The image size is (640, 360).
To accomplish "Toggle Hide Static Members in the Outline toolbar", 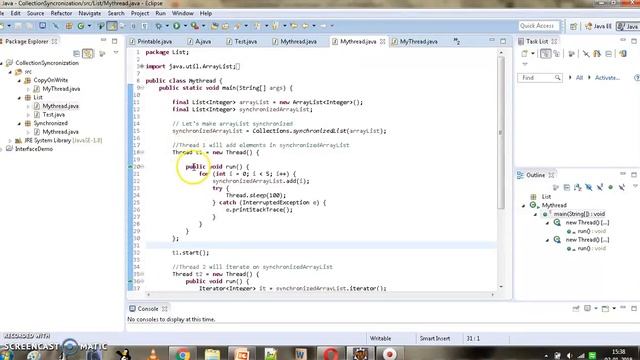I will point(600,187).
